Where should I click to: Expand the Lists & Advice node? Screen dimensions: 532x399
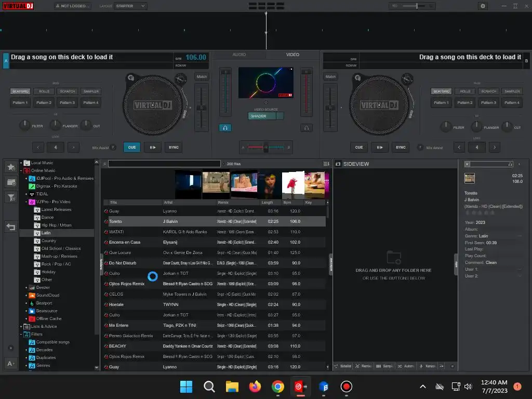(21, 326)
